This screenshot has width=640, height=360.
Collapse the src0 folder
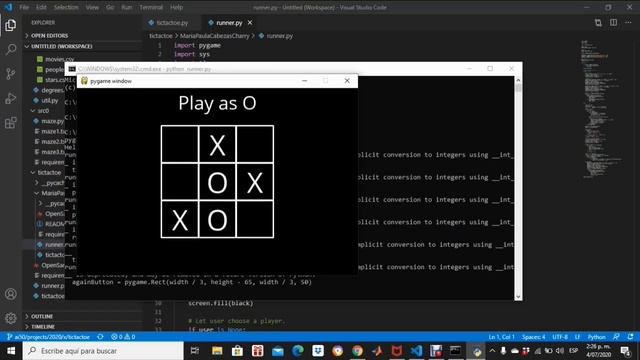point(43,111)
